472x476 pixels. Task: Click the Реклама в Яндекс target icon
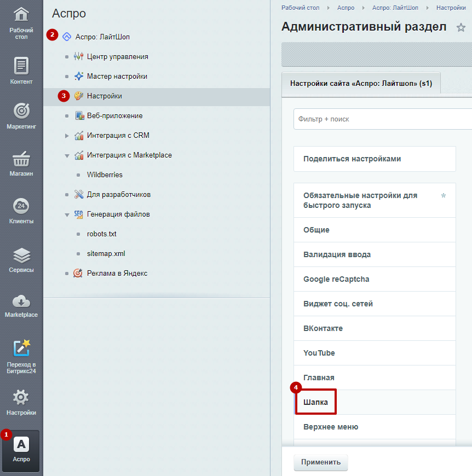tap(78, 273)
